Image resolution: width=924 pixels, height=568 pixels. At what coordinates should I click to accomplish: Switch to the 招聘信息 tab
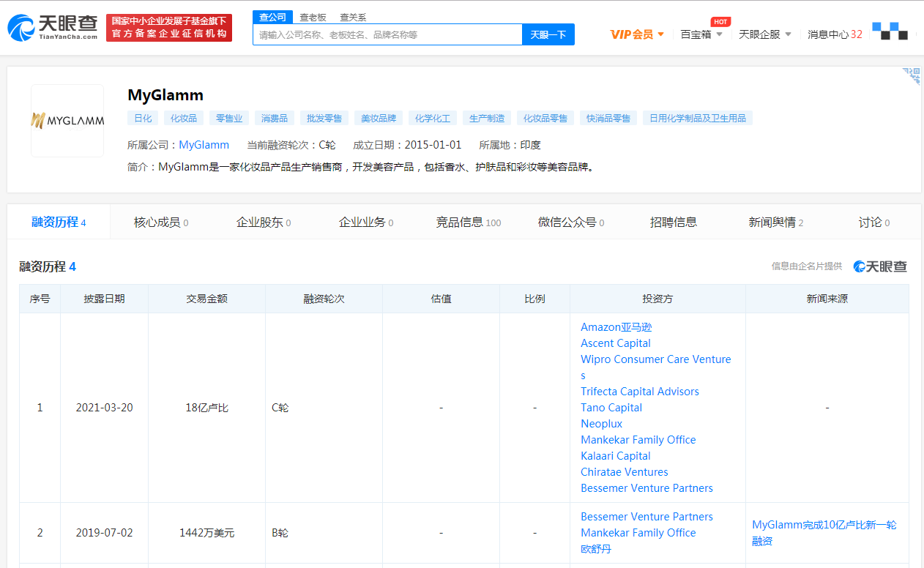click(x=674, y=222)
